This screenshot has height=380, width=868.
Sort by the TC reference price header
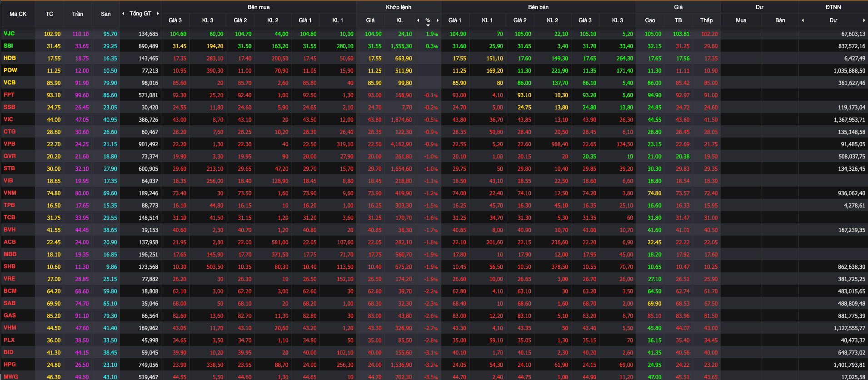pos(50,14)
